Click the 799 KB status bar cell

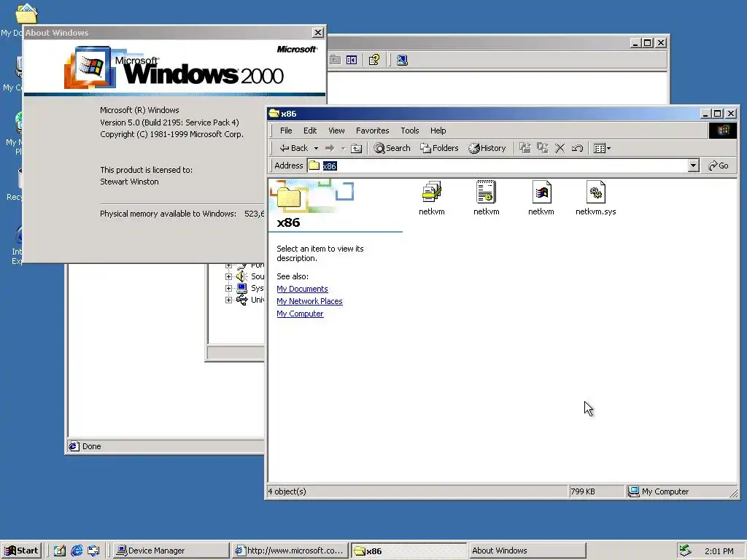(597, 491)
